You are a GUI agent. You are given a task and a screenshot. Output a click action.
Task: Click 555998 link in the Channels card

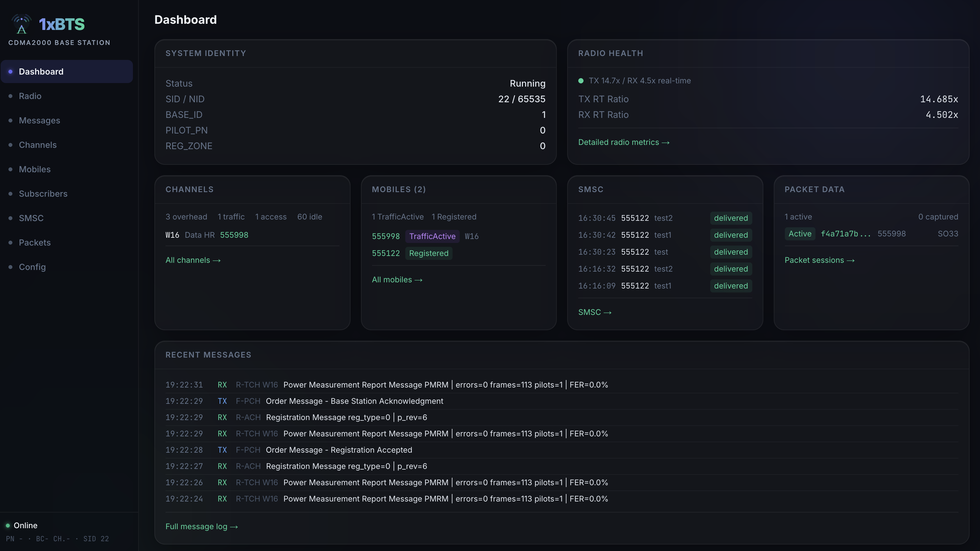tap(234, 235)
